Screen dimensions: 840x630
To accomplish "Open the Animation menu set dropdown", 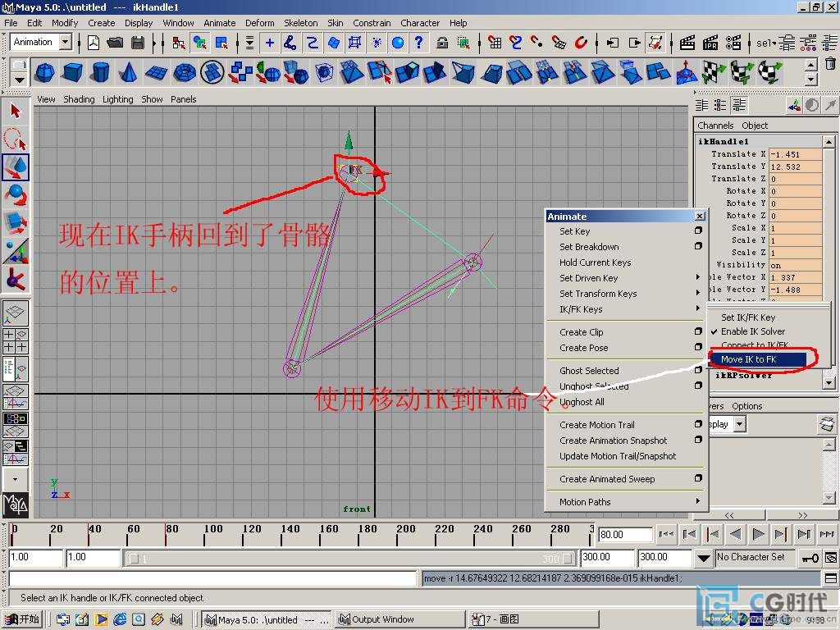I will (66, 42).
